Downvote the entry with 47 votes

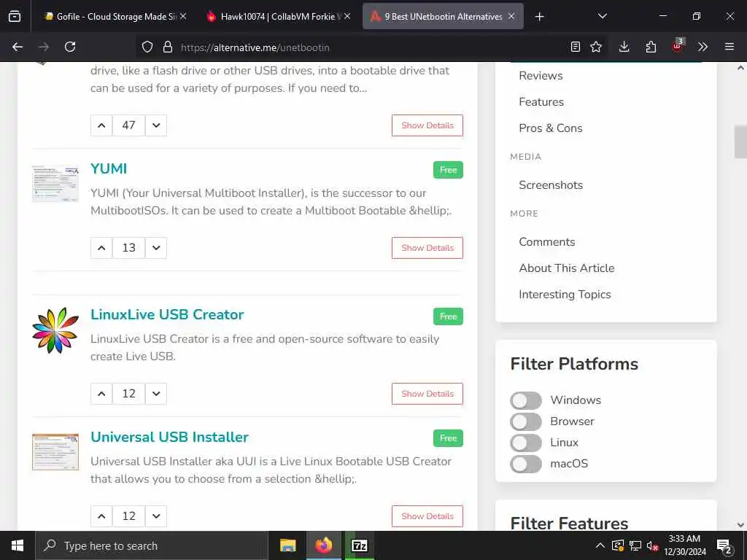tap(156, 125)
